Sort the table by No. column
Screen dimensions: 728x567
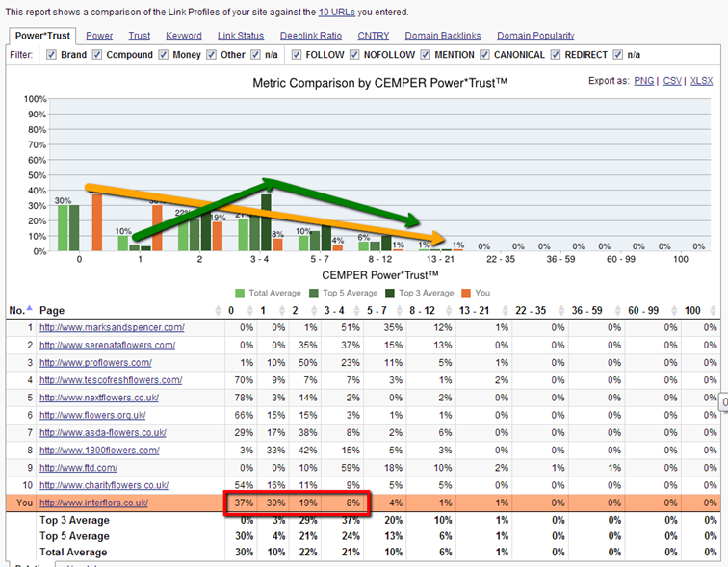21,310
